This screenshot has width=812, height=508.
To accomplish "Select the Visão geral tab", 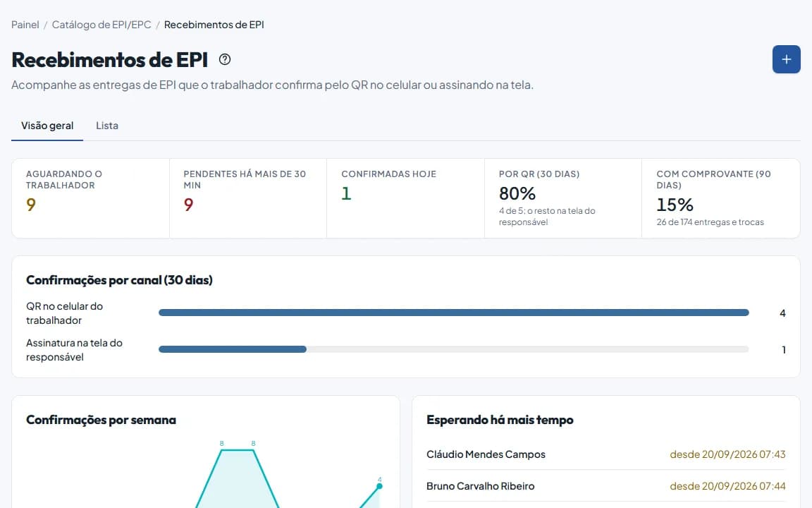I will click(47, 126).
